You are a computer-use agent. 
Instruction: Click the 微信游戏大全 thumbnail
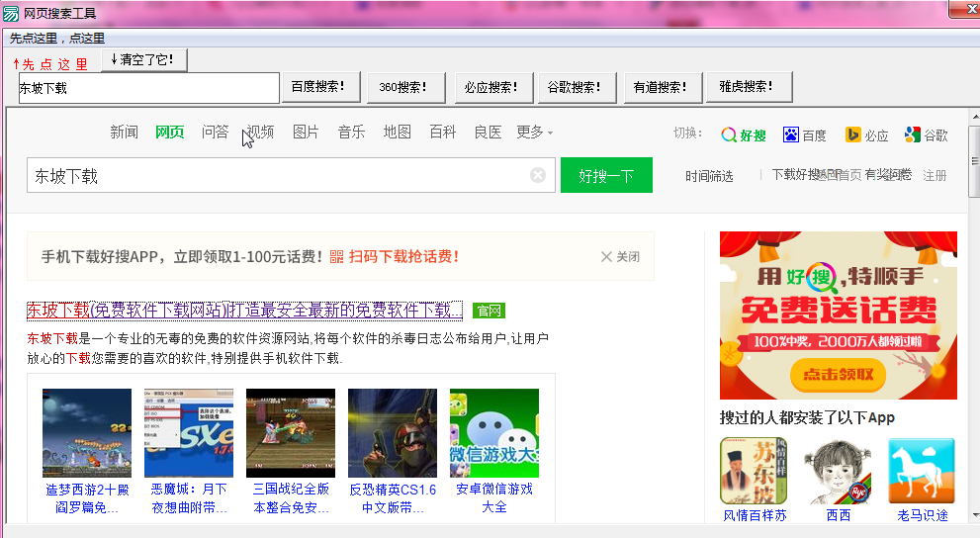[494, 433]
